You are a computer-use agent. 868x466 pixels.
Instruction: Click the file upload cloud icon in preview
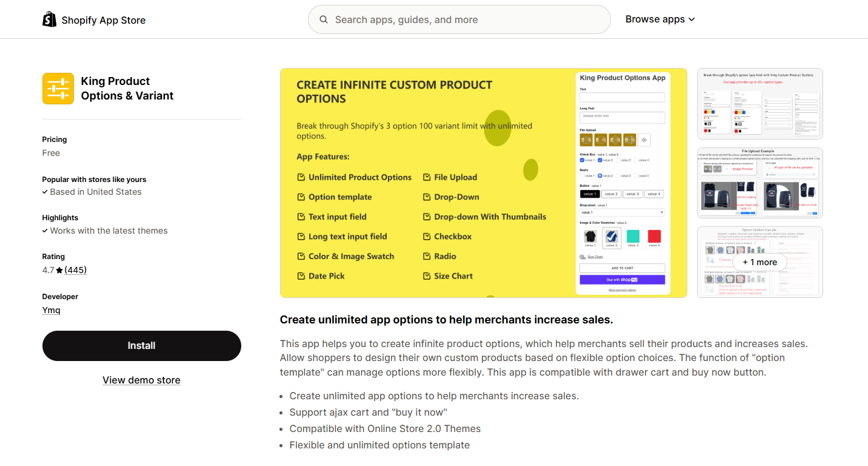pyautogui.click(x=644, y=140)
